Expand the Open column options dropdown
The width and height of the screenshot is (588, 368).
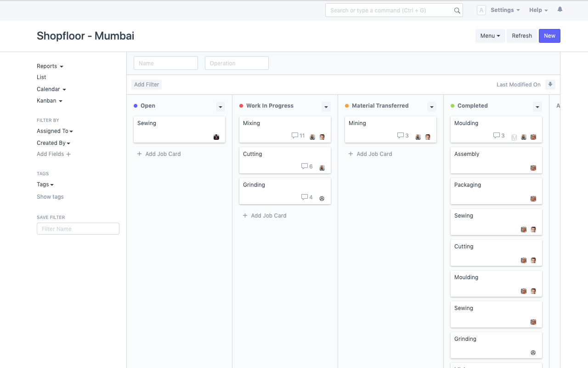coord(220,107)
